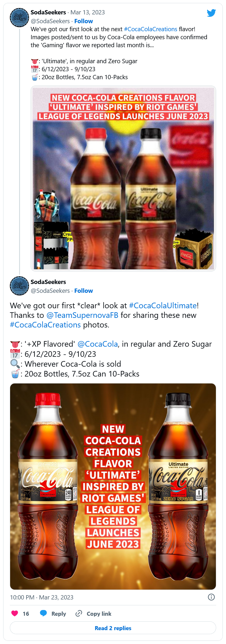226x644 pixels.
Task: Like the tweet with the heart icon
Action: pyautogui.click(x=15, y=613)
